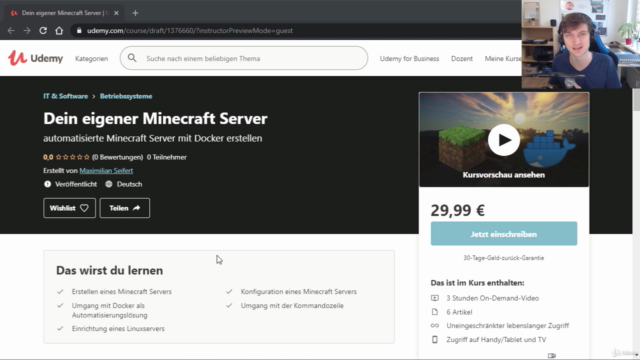Click the webcam video overlay

coord(580,44)
